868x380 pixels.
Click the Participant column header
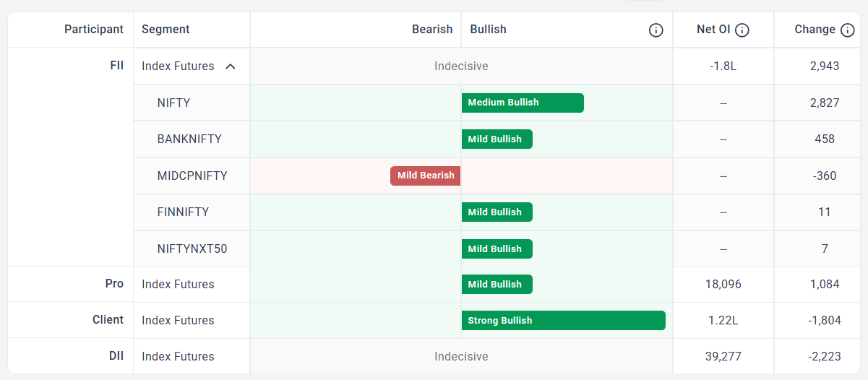tap(94, 30)
